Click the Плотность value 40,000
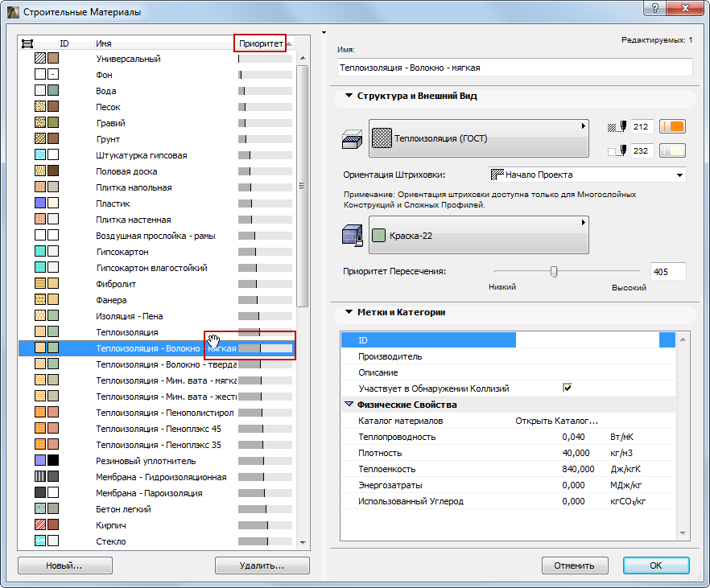Image resolution: width=710 pixels, height=588 pixels. (576, 453)
